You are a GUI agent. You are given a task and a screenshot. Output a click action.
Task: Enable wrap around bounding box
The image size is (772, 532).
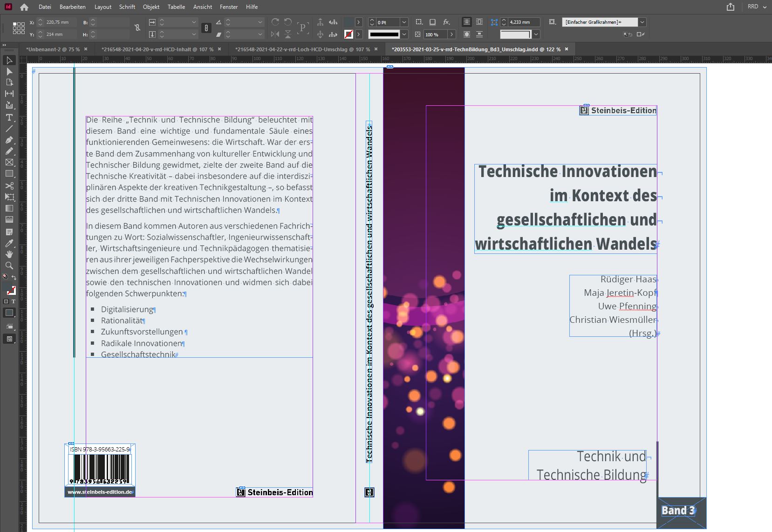(x=479, y=22)
